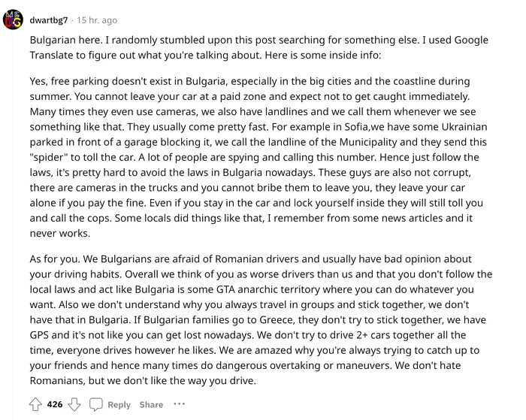526x420 pixels.
Task: Upvote the comment by dwartbg7
Action: (35, 404)
